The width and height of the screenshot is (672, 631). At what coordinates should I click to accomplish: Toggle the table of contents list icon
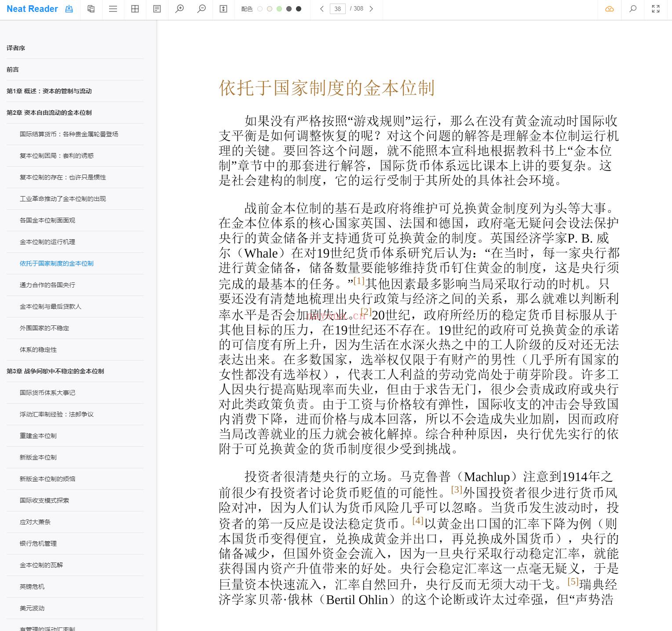pyautogui.click(x=113, y=9)
